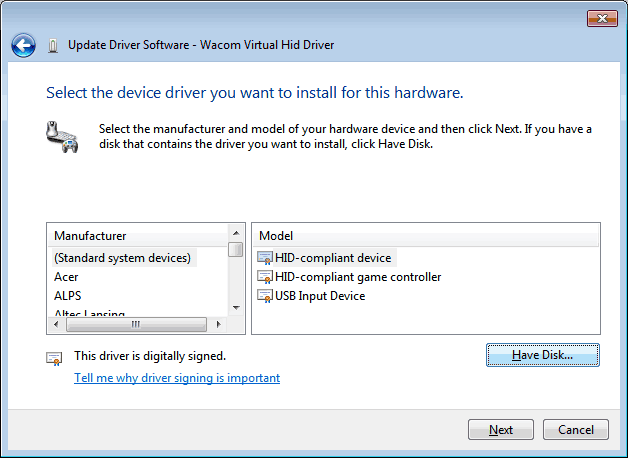This screenshot has width=628, height=458.
Task: Click manufacturer list scroll right arrow
Action: 219,324
